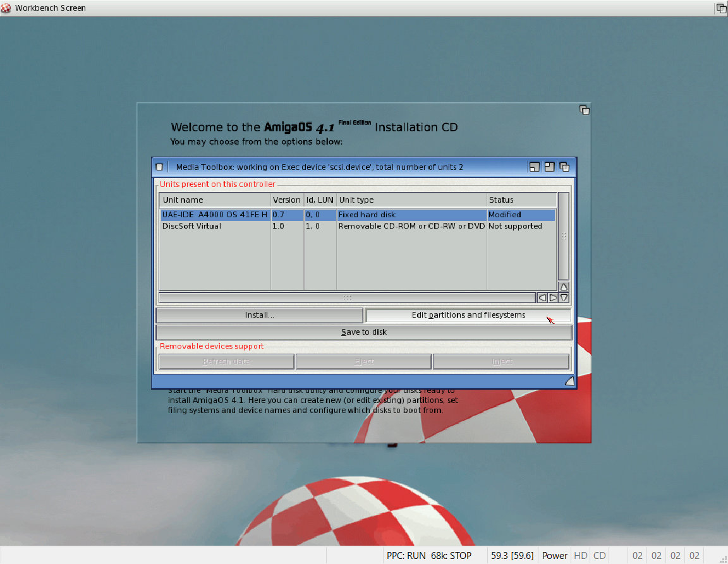Screen dimensions: 728x564
Task: Iconify the Media Toolbox window
Action: click(535, 167)
